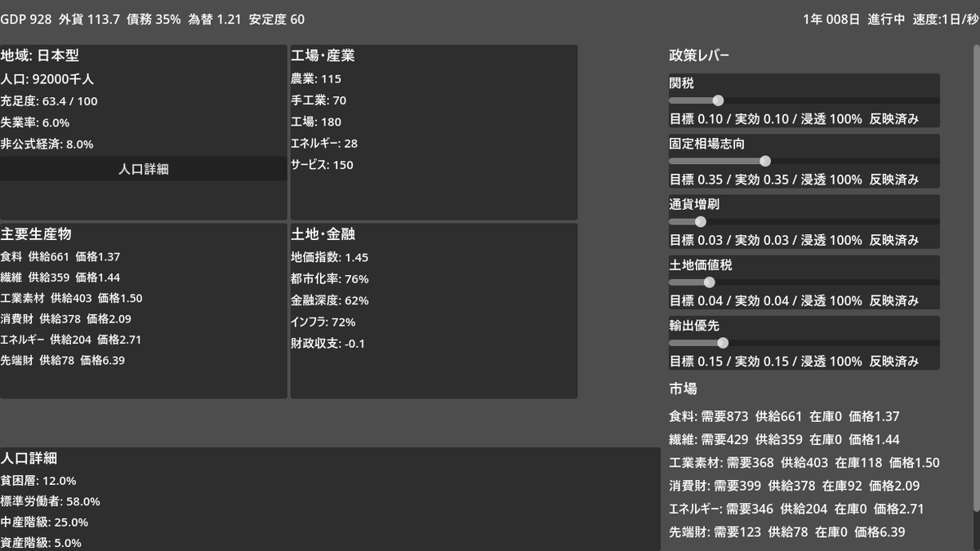The width and height of the screenshot is (980, 551).
Task: Adjust the 関税 slider handle
Action: coord(718,100)
